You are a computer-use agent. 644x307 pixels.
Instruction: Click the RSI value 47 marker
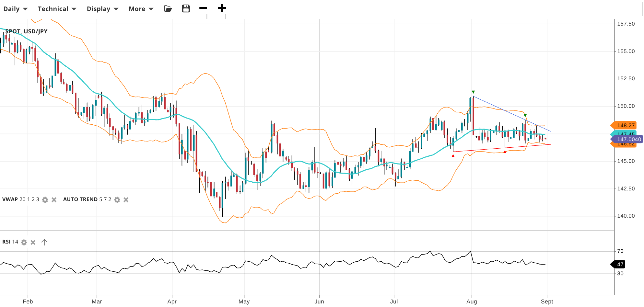(620, 264)
